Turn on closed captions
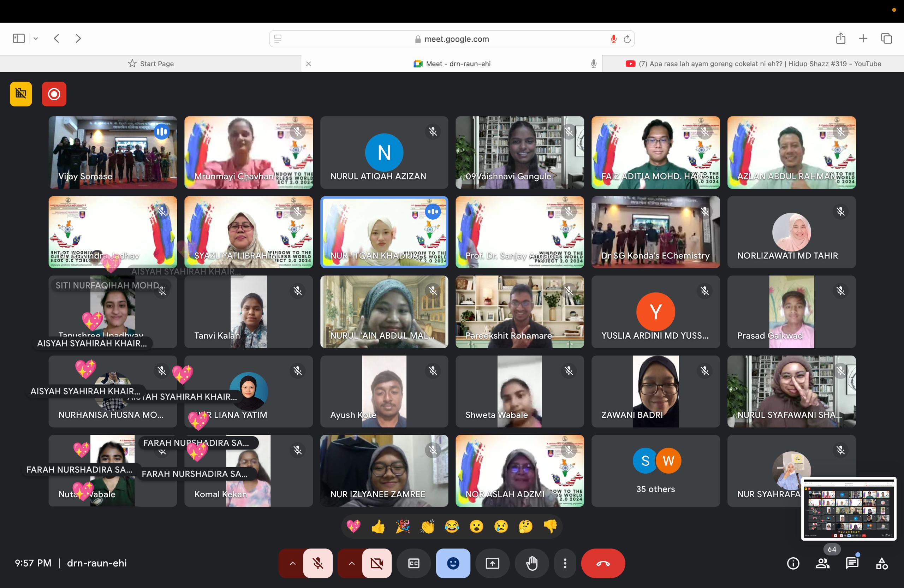The height and width of the screenshot is (588, 904). tap(414, 563)
